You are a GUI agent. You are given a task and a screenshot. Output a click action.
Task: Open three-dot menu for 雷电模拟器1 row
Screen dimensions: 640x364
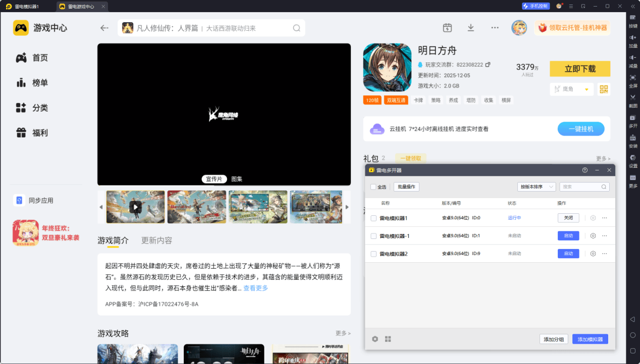[605, 218]
